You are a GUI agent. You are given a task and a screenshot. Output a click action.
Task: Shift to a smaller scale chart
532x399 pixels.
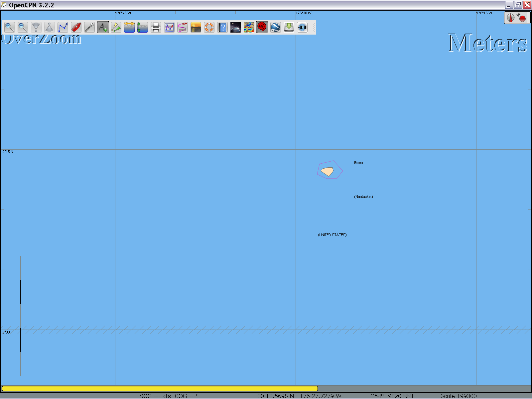pos(49,27)
